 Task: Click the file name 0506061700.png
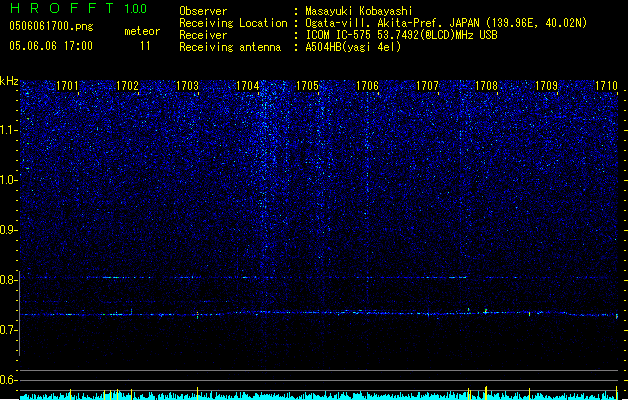coord(51,26)
